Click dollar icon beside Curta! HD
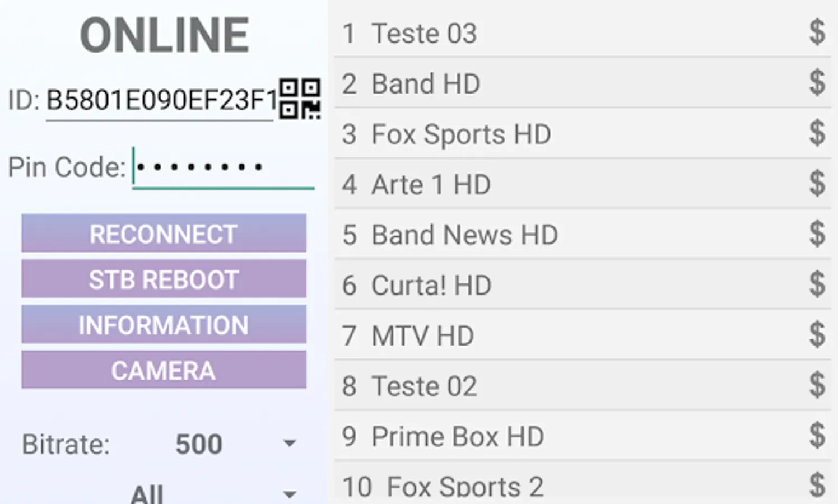The width and height of the screenshot is (838, 504). [817, 284]
